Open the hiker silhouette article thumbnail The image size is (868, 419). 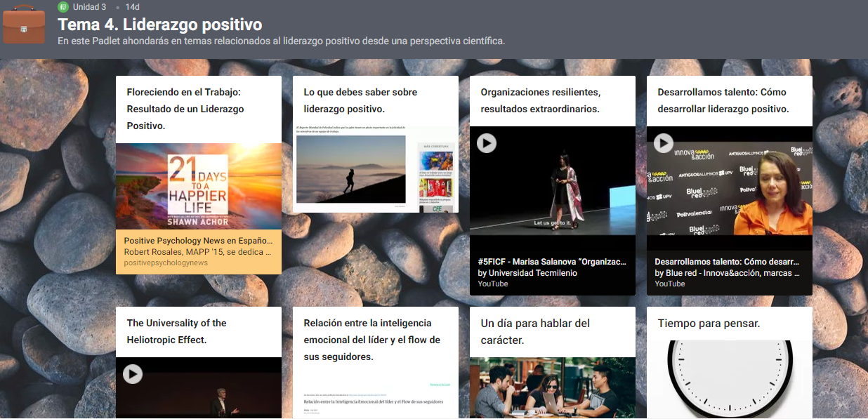click(x=376, y=168)
